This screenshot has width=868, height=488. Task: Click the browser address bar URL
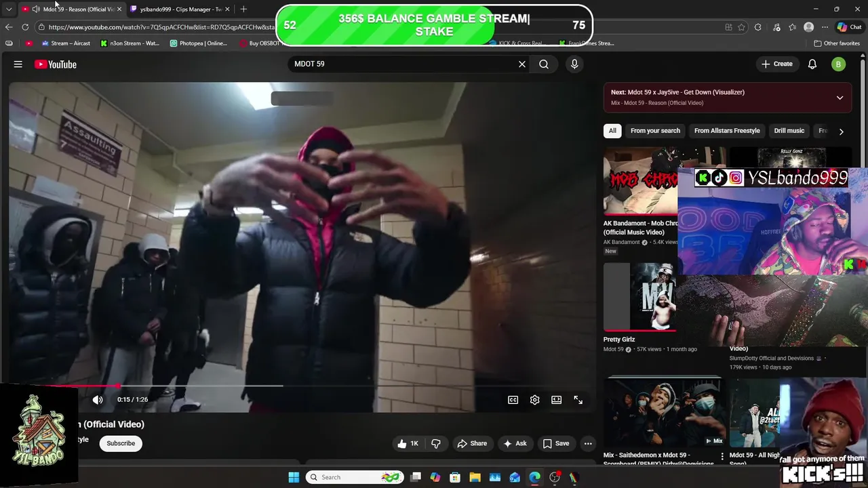pos(161,27)
